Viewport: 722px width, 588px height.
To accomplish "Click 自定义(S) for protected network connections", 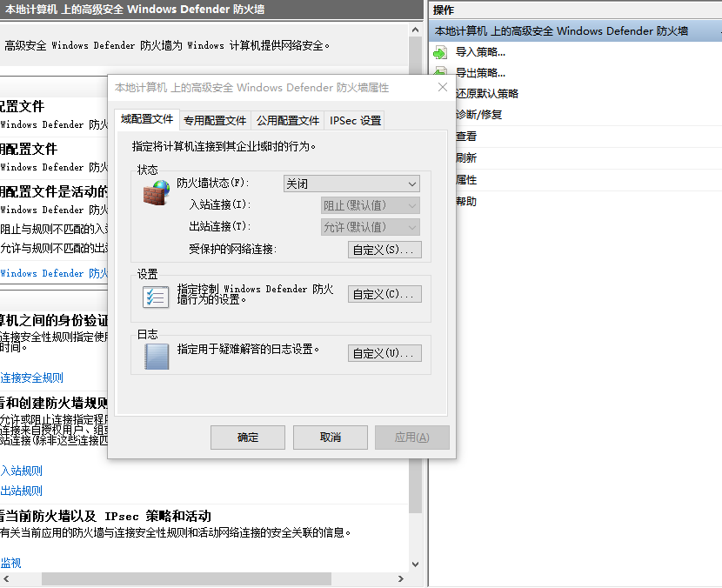I will [384, 250].
